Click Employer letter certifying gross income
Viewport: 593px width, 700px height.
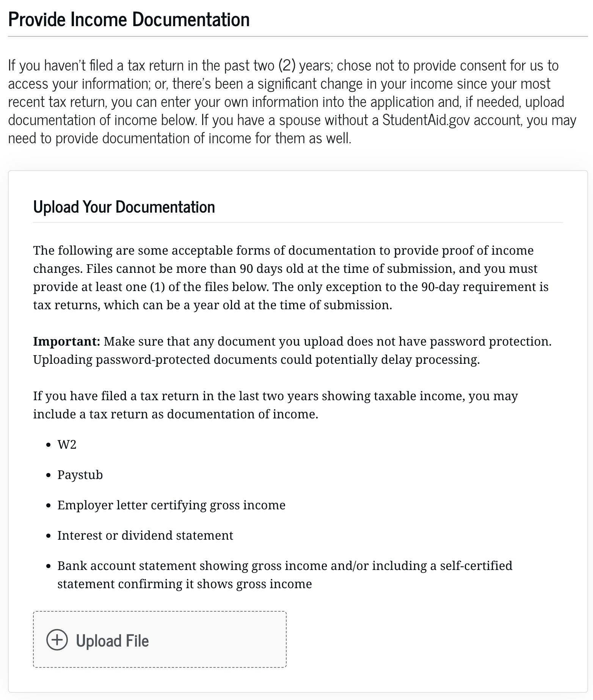coord(171,505)
